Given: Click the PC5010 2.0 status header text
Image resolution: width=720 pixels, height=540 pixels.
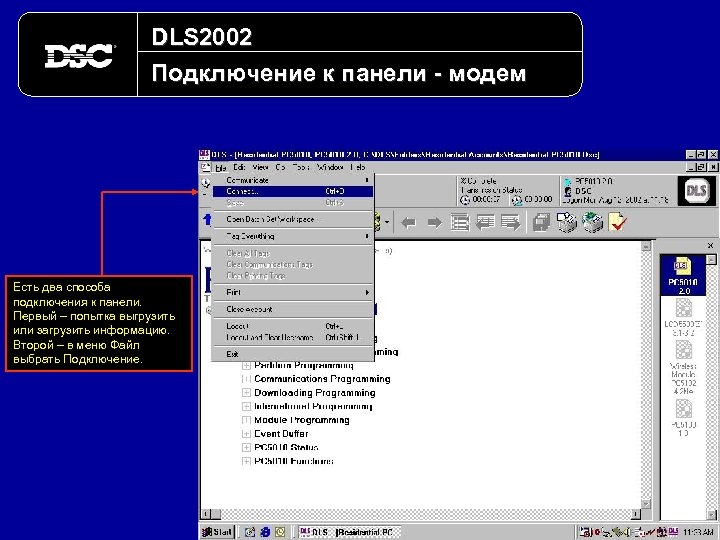Looking at the screenshot, I should (x=594, y=181).
